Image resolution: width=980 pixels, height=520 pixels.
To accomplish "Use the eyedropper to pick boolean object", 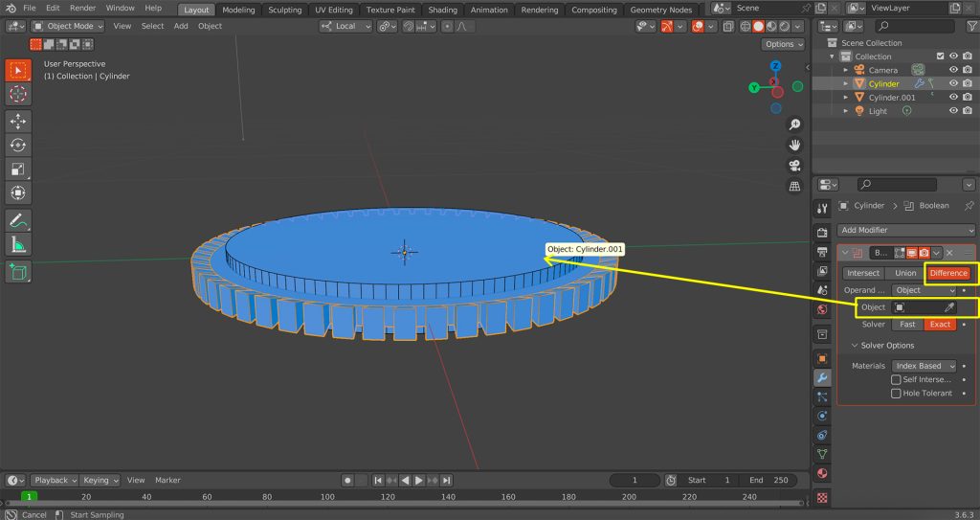I will click(948, 307).
